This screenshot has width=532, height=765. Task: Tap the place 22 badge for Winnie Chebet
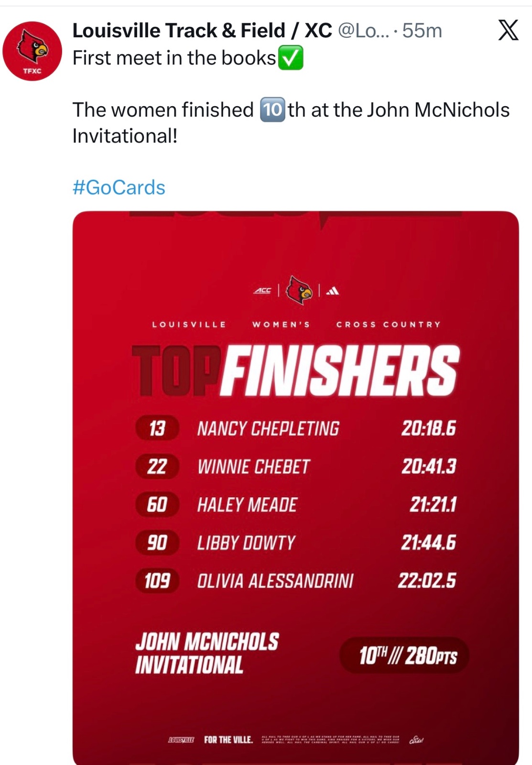click(157, 466)
